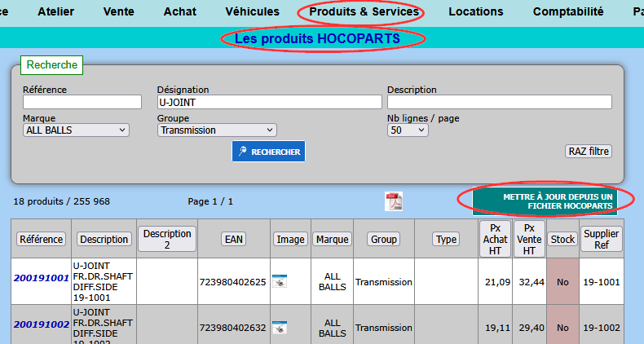Reset filters with RAZ filtre
Image resolution: width=644 pixels, height=344 pixels.
(x=589, y=151)
